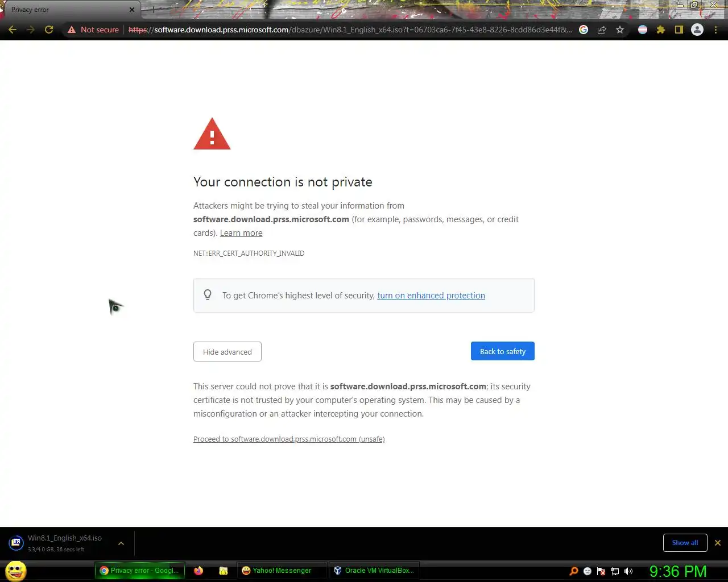
Task: Click the round smiley tray icon
Action: pyautogui.click(x=588, y=571)
